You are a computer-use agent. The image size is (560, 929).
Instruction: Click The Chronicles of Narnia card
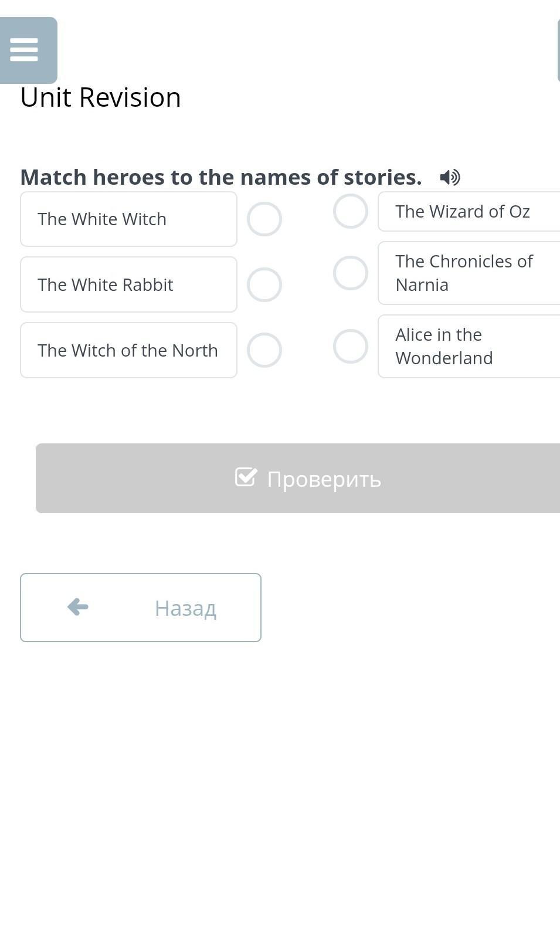click(469, 273)
